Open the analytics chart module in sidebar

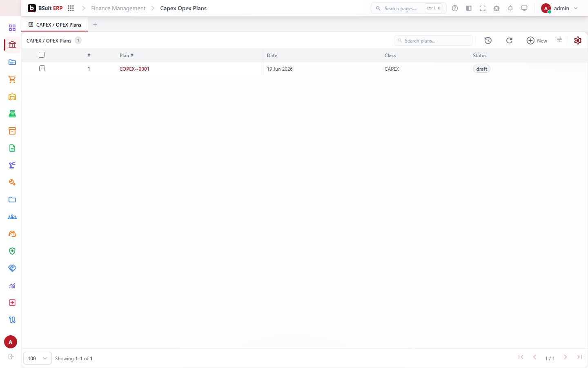point(12,285)
